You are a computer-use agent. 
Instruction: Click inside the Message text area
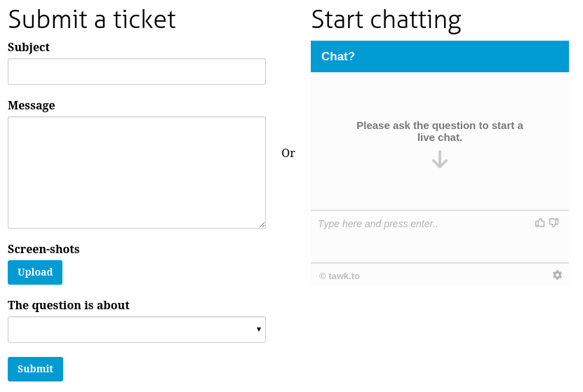(x=137, y=173)
